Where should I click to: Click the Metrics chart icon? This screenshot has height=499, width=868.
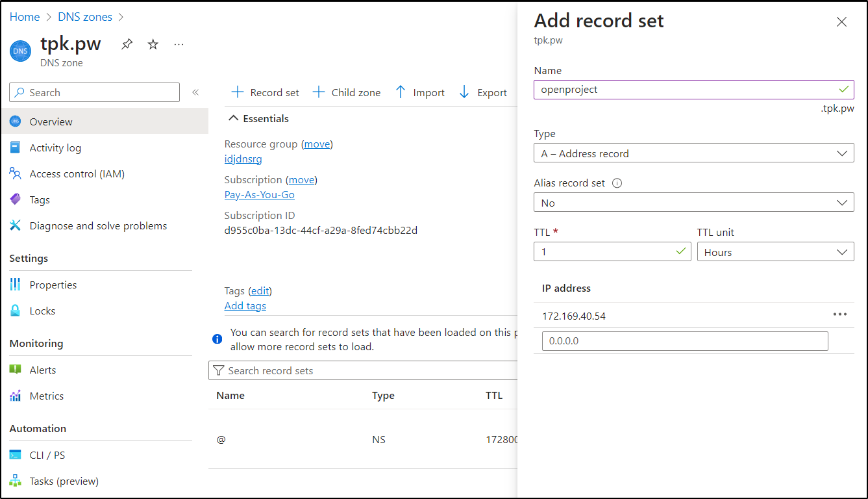[16, 396]
